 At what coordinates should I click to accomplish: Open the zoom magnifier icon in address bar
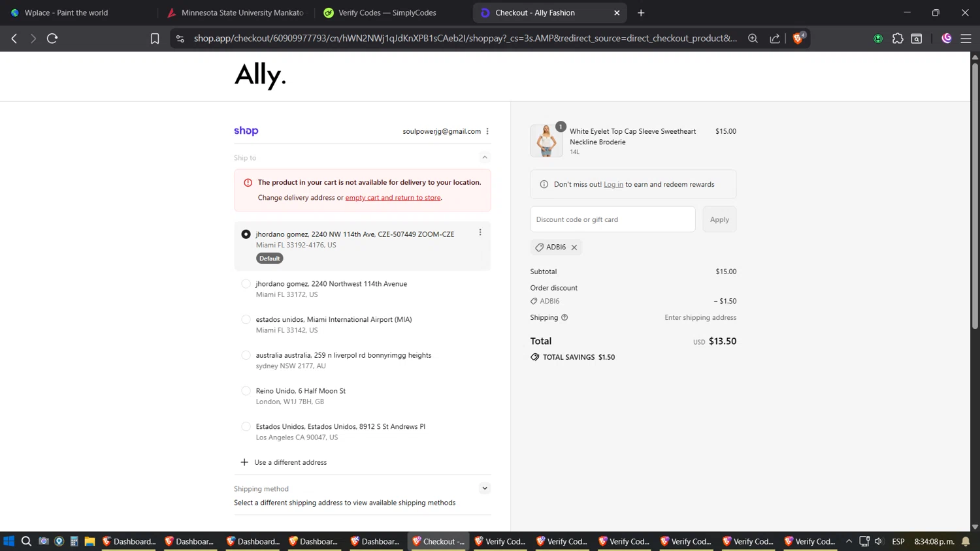pyautogui.click(x=753, y=39)
